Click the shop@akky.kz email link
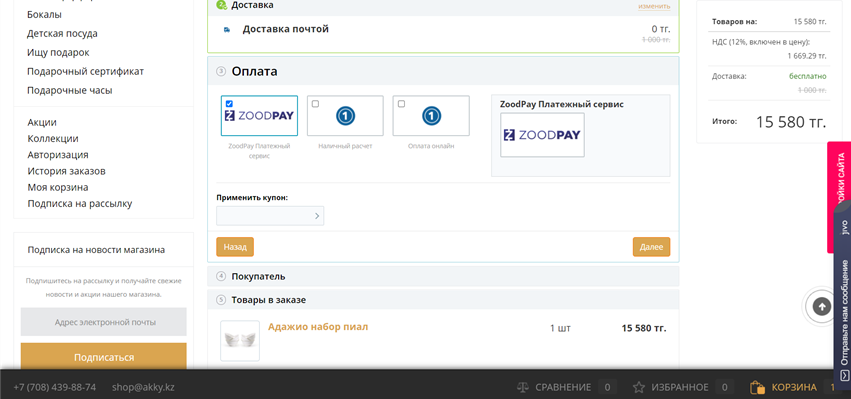 [143, 388]
